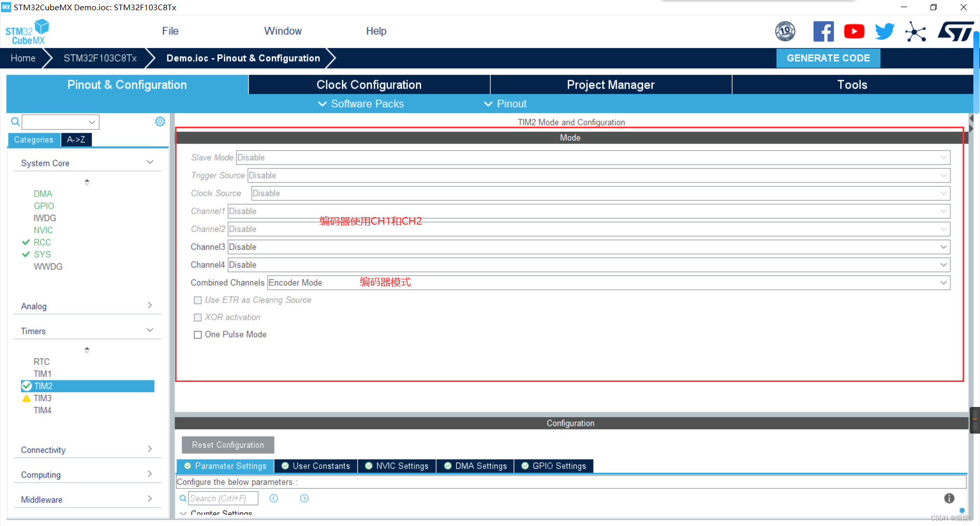This screenshot has width=980, height=526.
Task: Switch to Clock Configuration tab
Action: click(x=369, y=85)
